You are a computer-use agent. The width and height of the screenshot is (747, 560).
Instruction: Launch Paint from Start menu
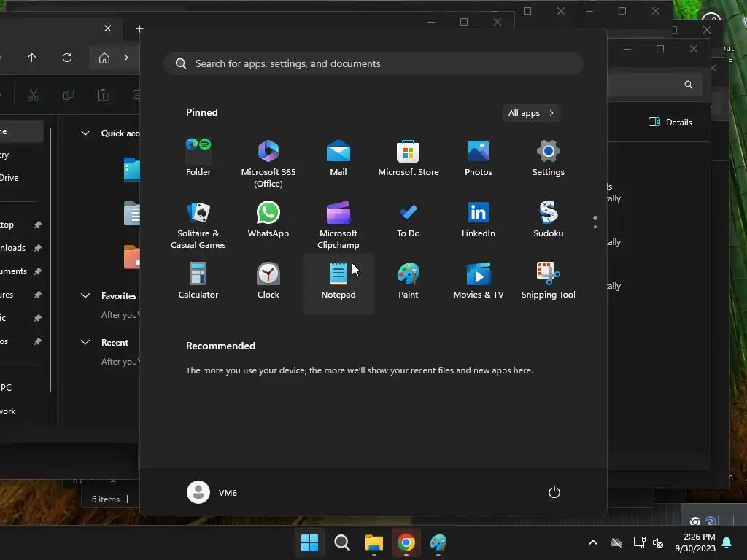click(x=409, y=281)
